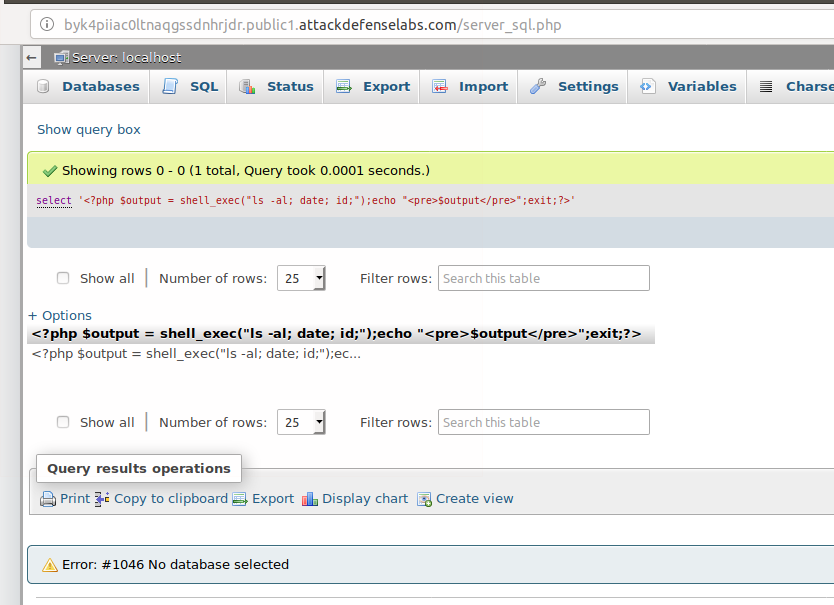Screen dimensions: 834x605
Task: Click the Print icon in query results operations
Action: [48, 499]
